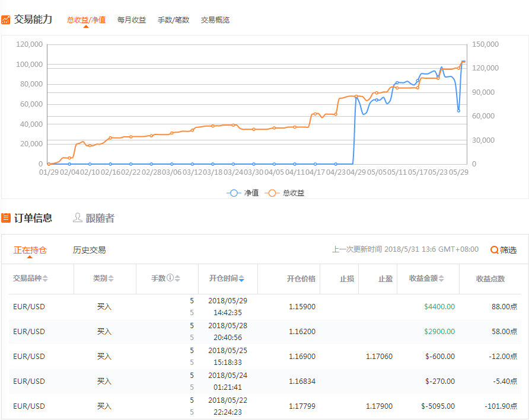The width and height of the screenshot is (529, 420).
Task: Click the 88.00点 points value
Action: [504, 307]
